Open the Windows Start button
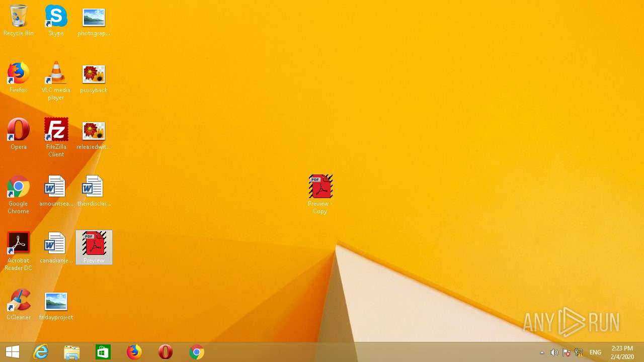644x362 pixels. pyautogui.click(x=13, y=352)
